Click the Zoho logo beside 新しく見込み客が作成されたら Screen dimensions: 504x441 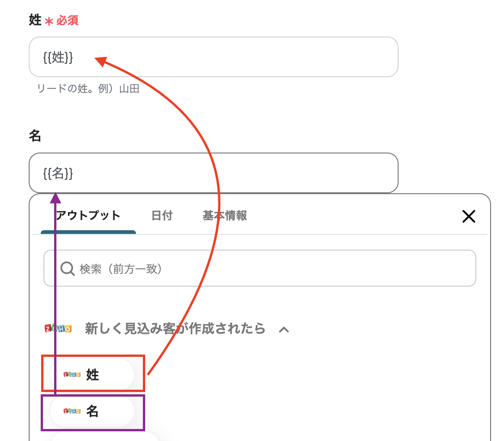click(58, 329)
